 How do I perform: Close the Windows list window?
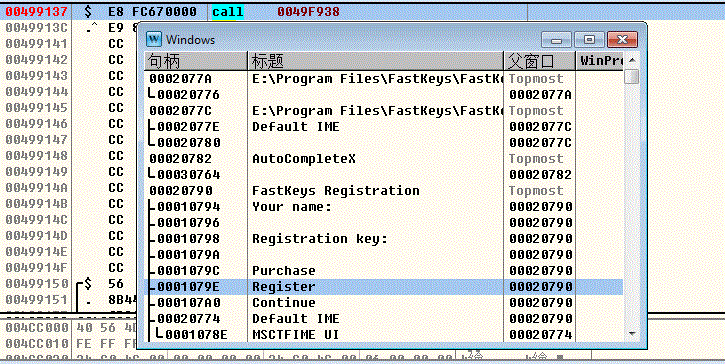click(x=622, y=40)
